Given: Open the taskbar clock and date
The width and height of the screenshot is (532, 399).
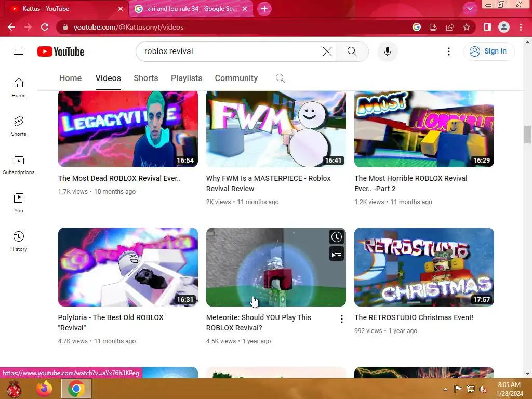Looking at the screenshot, I should 509,389.
